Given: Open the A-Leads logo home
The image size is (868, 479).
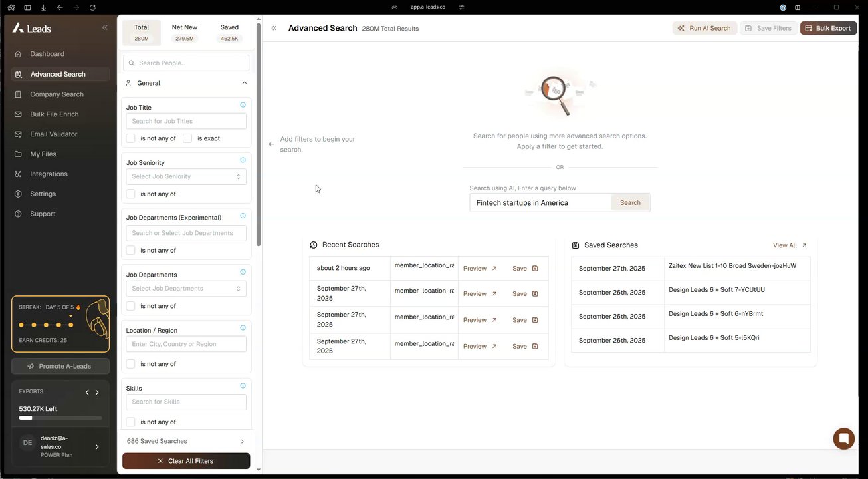Looking at the screenshot, I should (32, 28).
